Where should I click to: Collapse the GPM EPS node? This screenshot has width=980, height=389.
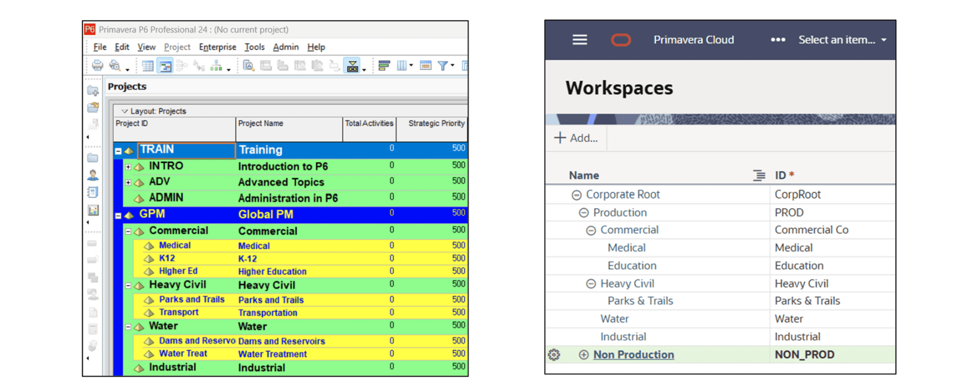(x=118, y=215)
